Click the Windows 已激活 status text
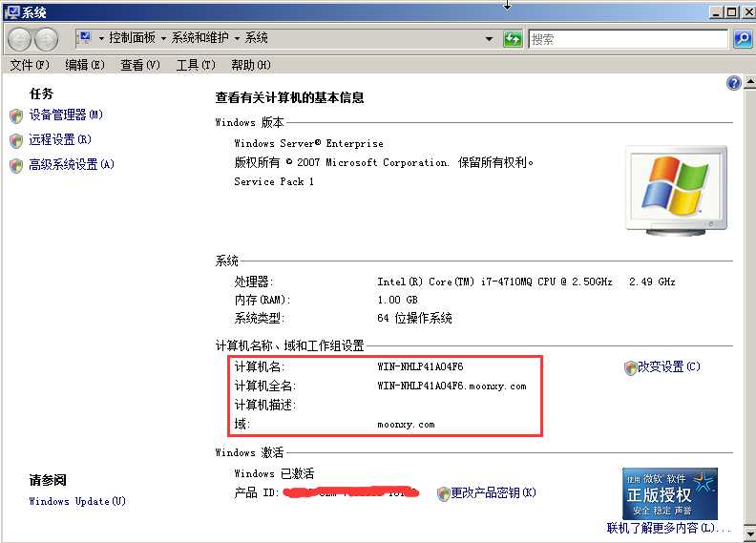Viewport: 756px width, 543px height. 274,473
